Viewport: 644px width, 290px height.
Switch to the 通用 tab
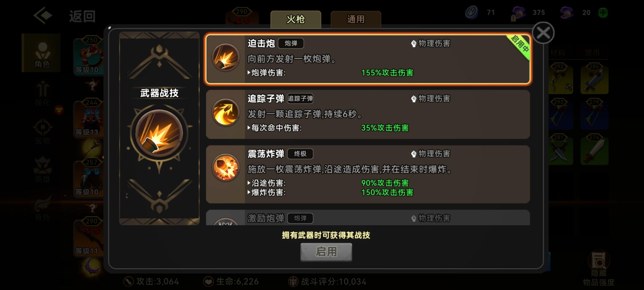(356, 19)
